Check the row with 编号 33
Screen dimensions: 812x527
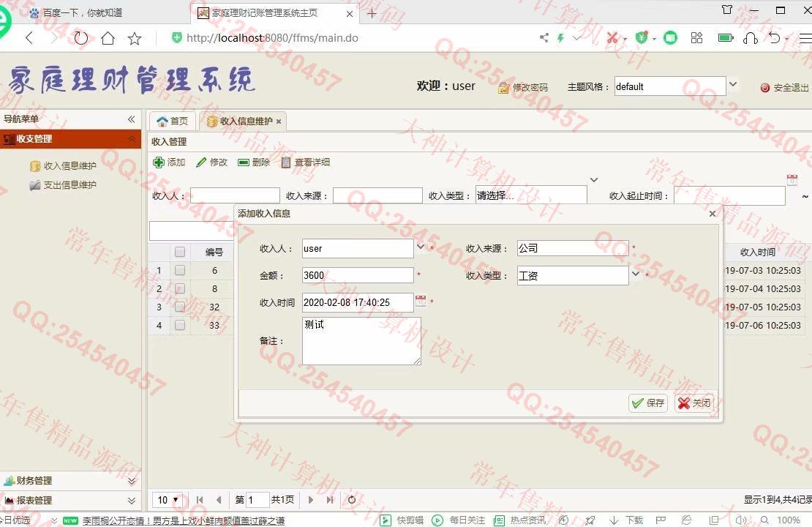tap(180, 325)
